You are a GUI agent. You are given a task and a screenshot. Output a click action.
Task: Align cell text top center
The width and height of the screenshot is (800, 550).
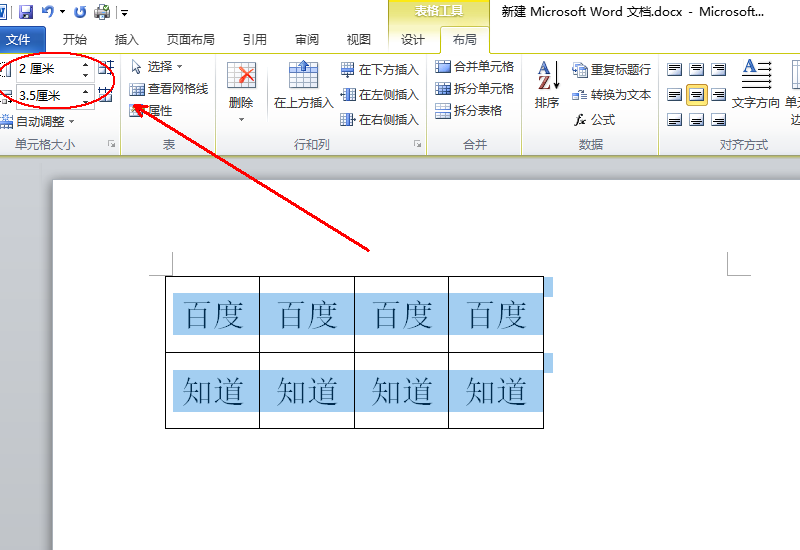(x=696, y=69)
